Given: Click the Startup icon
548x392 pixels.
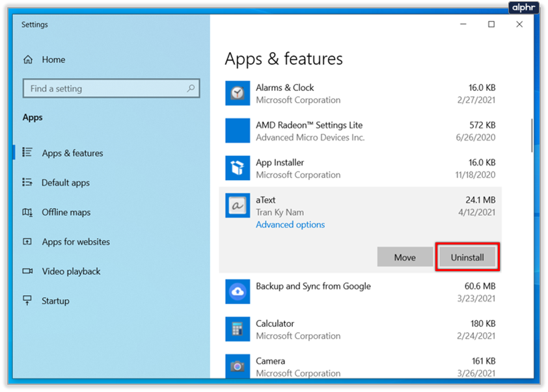Looking at the screenshot, I should 27,300.
